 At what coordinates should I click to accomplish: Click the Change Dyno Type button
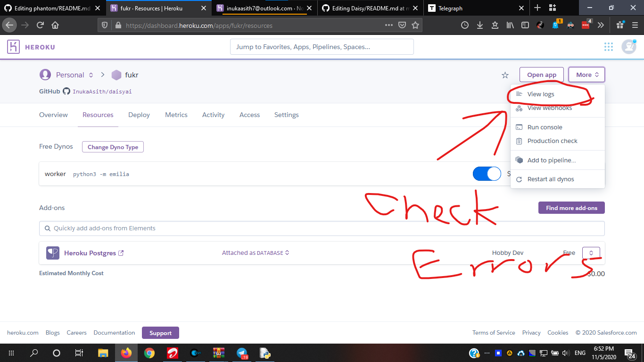tap(113, 147)
